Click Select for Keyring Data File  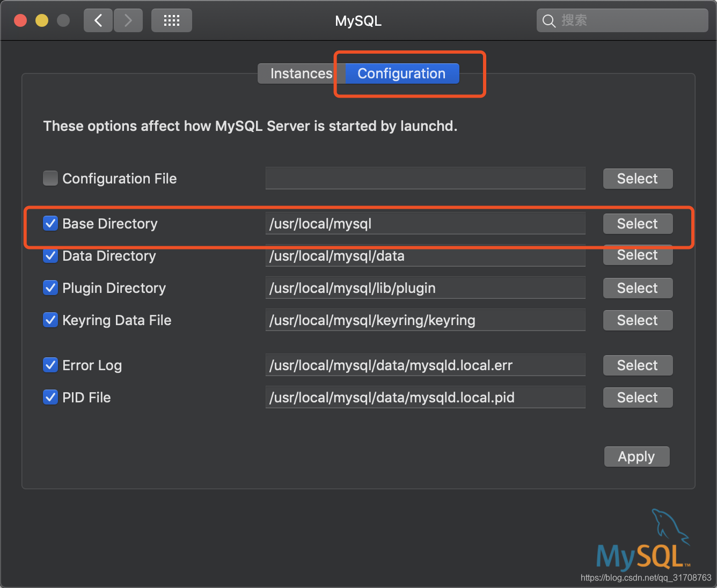[x=638, y=320]
